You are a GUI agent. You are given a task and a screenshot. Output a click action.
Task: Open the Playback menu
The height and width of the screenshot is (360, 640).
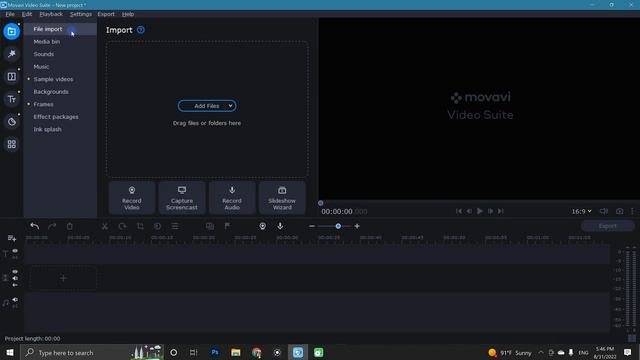coord(51,14)
